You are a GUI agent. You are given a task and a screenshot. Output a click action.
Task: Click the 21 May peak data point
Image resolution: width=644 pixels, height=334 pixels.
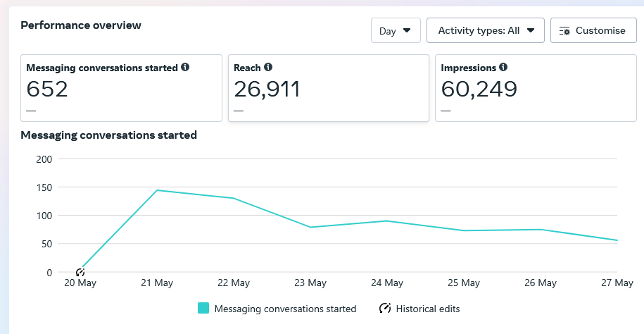(156, 190)
